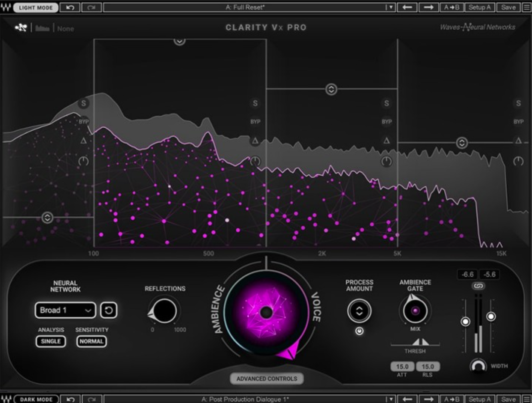Solo the first band below 100 Hz
This screenshot has height=403, width=532.
pos(83,103)
